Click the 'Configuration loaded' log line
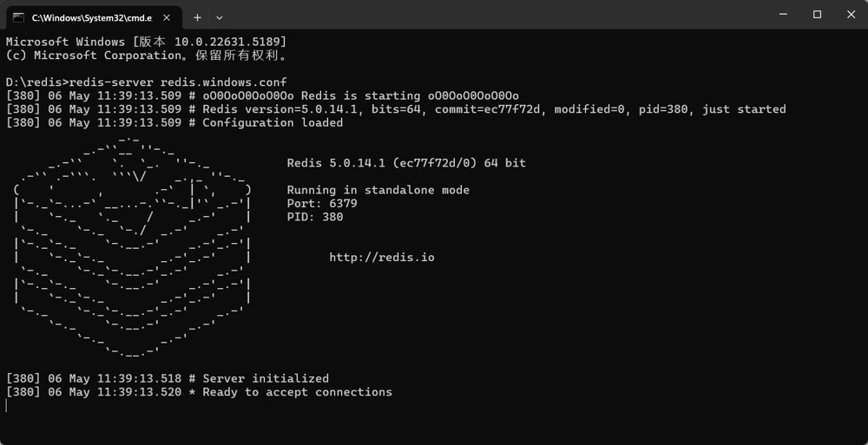The height and width of the screenshot is (445, 868). (x=174, y=123)
